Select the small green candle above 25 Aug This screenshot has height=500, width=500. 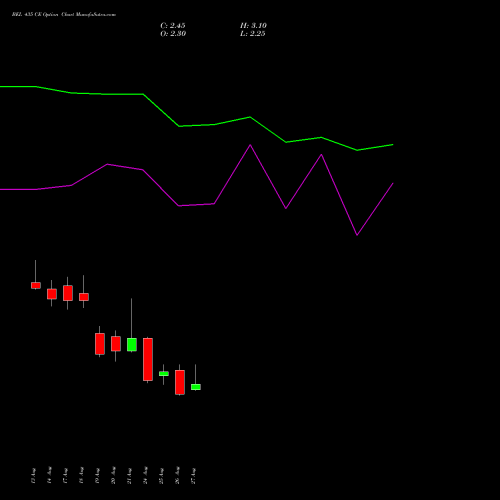(164, 374)
